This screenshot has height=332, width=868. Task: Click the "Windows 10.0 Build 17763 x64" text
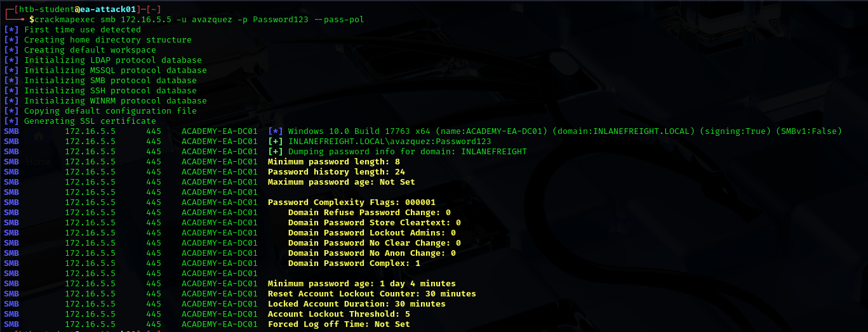coord(359,131)
